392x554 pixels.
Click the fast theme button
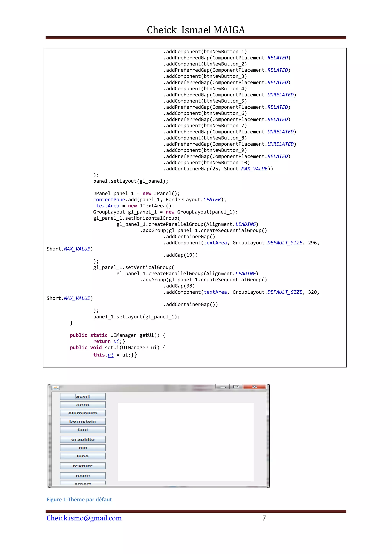click(82, 429)
